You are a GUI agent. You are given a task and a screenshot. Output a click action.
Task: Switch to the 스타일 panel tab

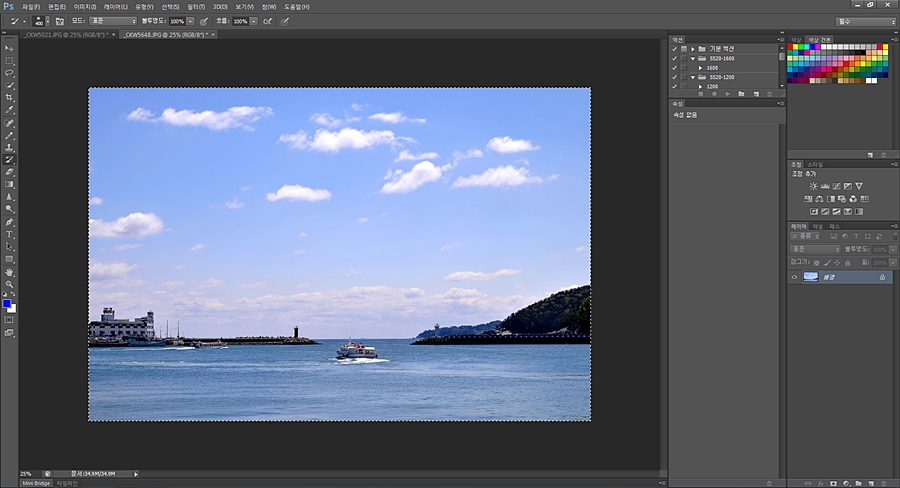click(813, 164)
